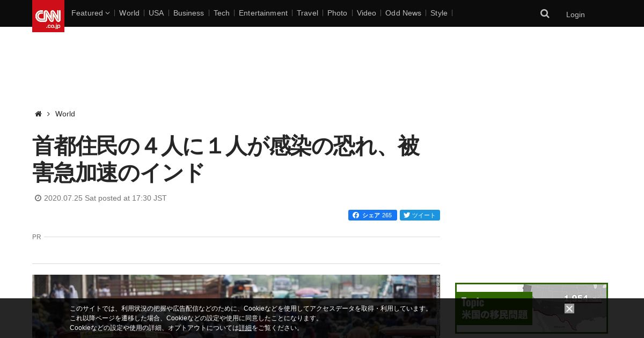Open Odd News section
This screenshot has height=338, width=644.
(x=403, y=13)
